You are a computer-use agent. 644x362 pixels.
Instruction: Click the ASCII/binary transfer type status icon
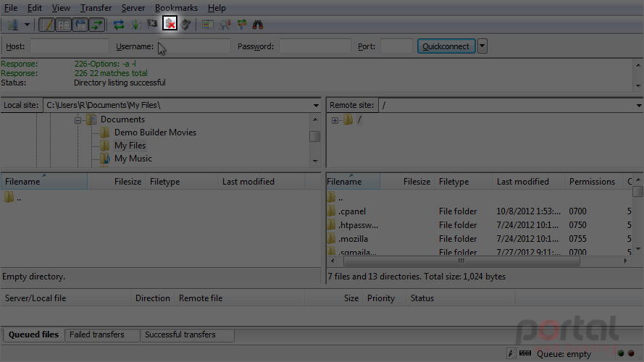tap(511, 353)
